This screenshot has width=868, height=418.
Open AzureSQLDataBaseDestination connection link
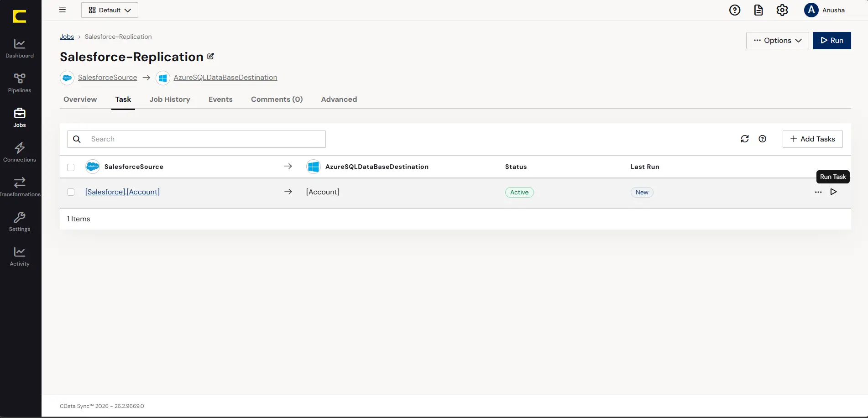pyautogui.click(x=225, y=78)
